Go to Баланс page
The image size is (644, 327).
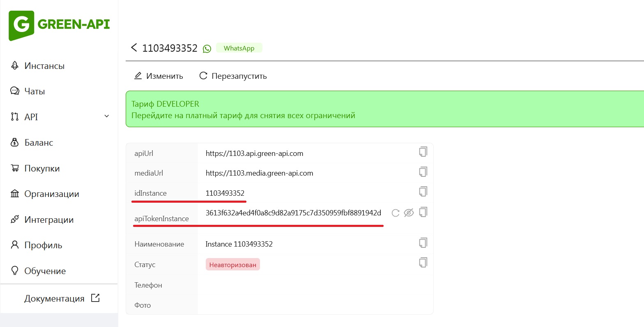point(39,143)
